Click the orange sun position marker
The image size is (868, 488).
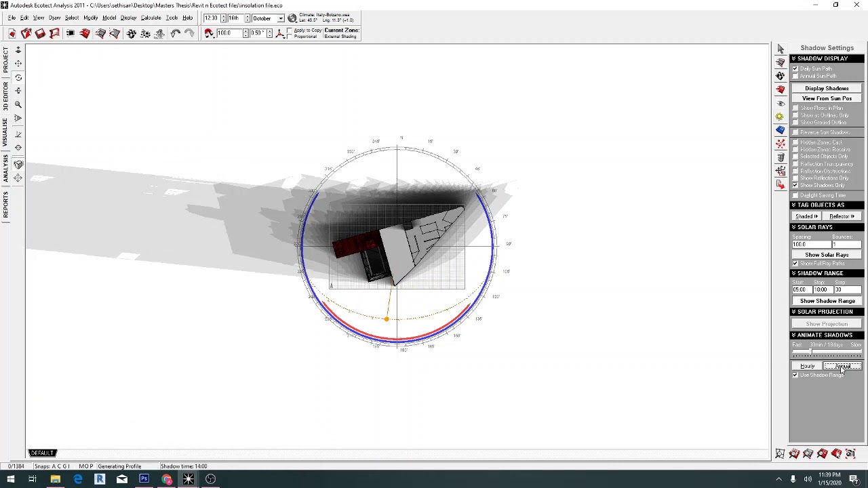pyautogui.click(x=387, y=319)
